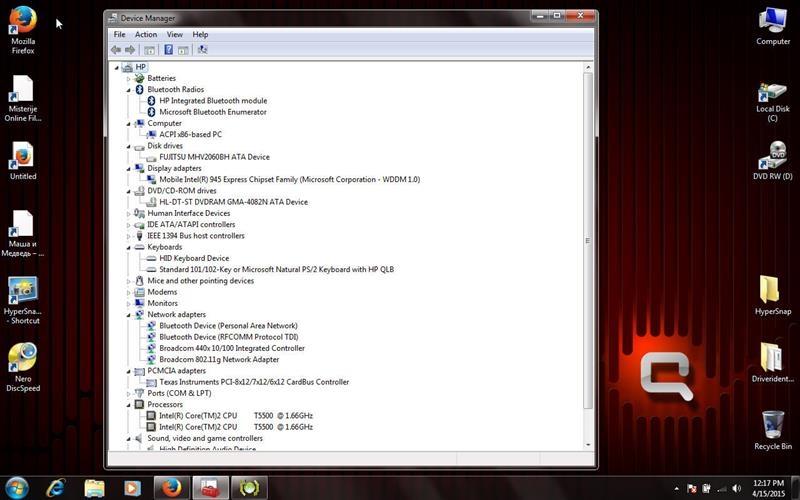Select Bluetooth Device (RFCOMM Protocol TDI)
The image size is (800, 500).
[229, 337]
